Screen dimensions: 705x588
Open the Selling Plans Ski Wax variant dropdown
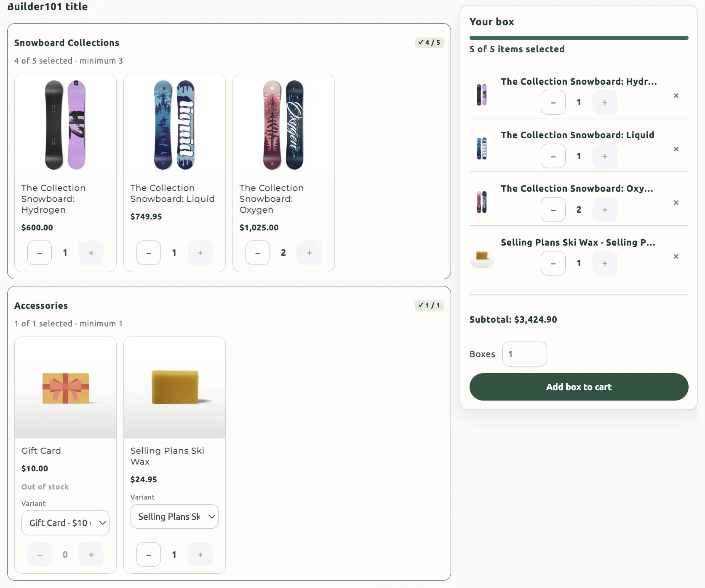click(x=174, y=516)
